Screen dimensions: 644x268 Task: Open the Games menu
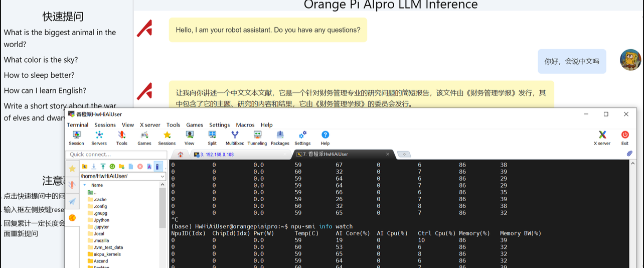[x=195, y=125]
